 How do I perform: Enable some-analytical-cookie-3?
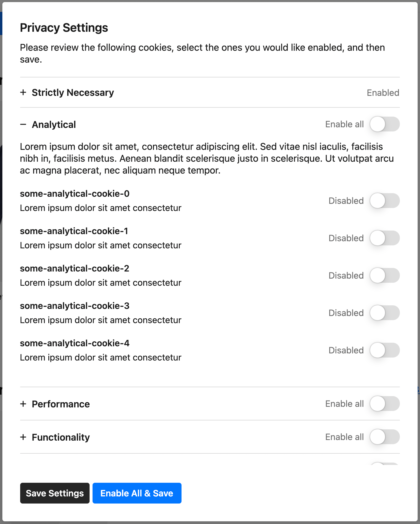[x=385, y=313]
